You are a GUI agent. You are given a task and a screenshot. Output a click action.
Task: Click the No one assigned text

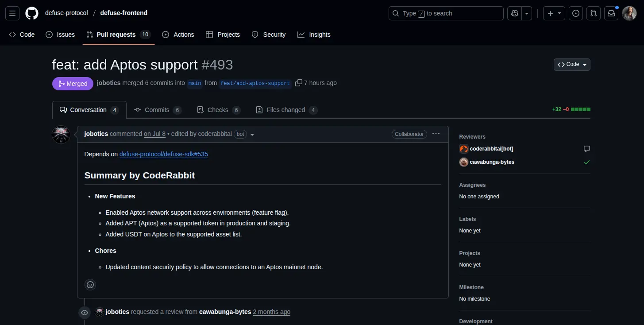pos(479,197)
